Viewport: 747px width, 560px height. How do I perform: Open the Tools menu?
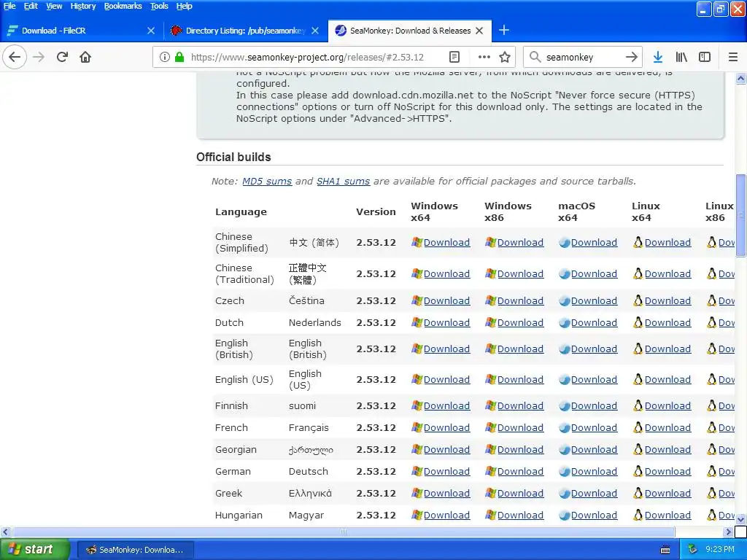[159, 6]
